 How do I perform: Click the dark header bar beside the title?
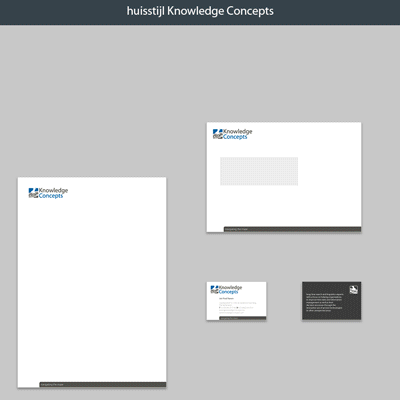200,12
